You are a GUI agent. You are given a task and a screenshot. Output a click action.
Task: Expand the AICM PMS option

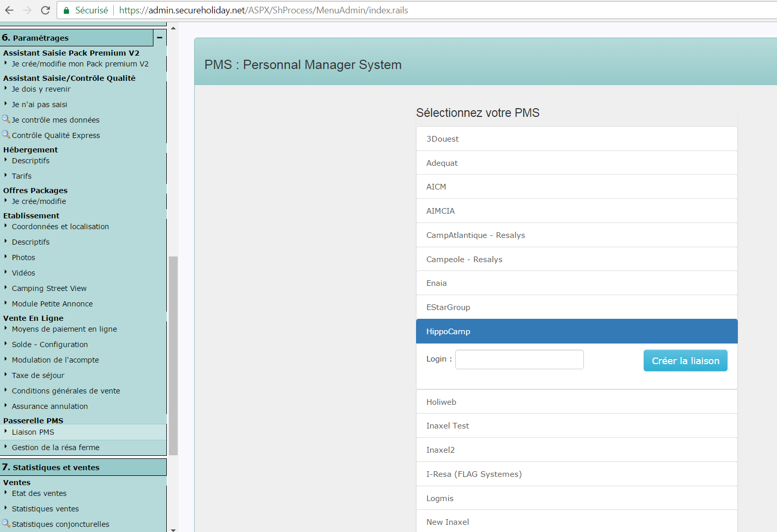(x=577, y=186)
